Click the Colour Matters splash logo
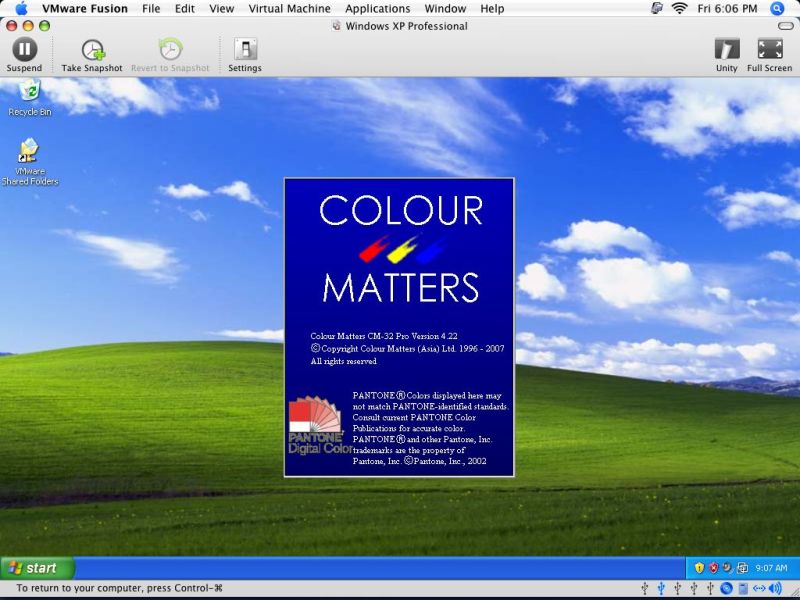The image size is (800, 600). [401, 248]
